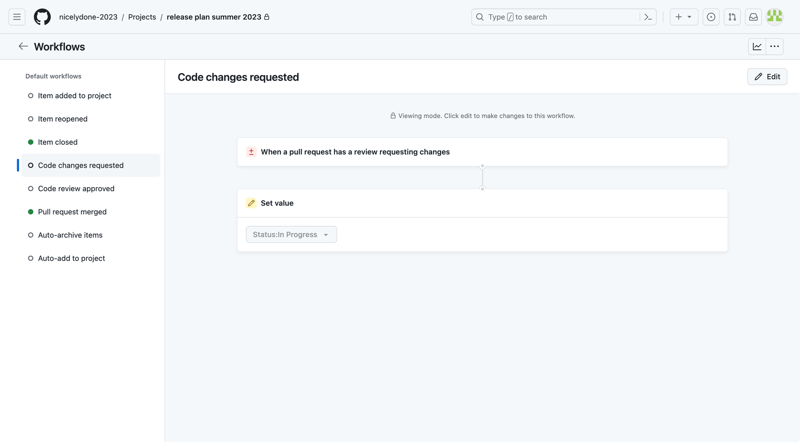The height and width of the screenshot is (442, 800).
Task: Click the green status dot for Pull request merged
Action: click(31, 212)
